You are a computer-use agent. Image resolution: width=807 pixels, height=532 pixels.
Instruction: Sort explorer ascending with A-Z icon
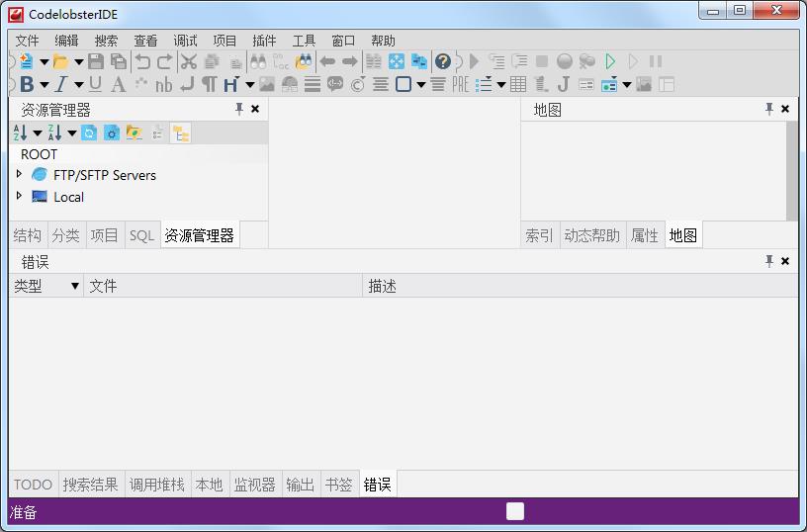20,133
